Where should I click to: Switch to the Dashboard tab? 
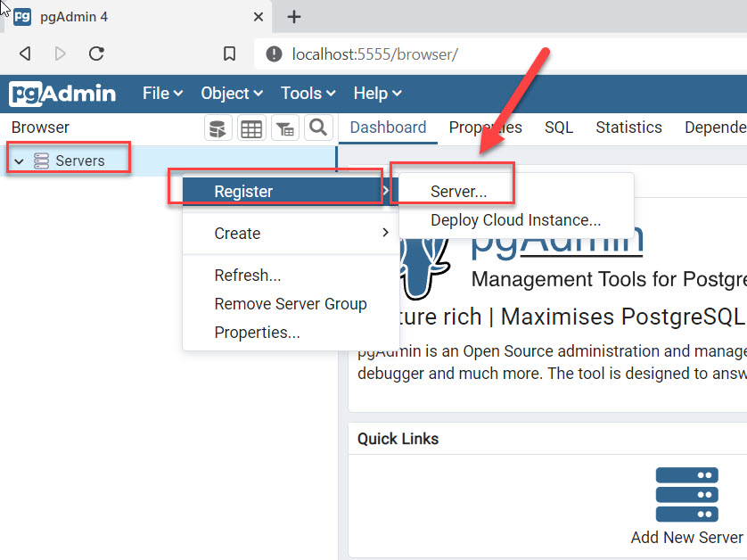388,128
